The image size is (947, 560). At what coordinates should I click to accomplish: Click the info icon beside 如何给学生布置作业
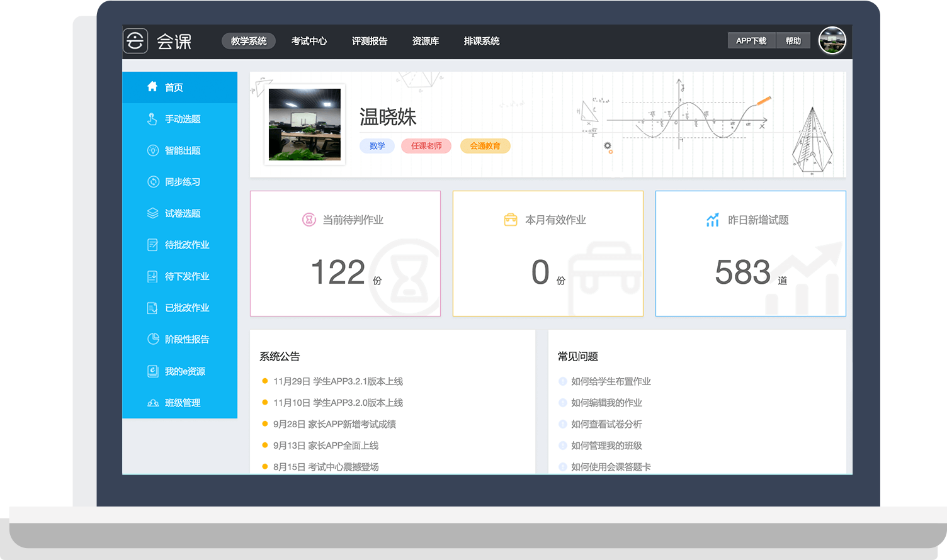tap(563, 381)
